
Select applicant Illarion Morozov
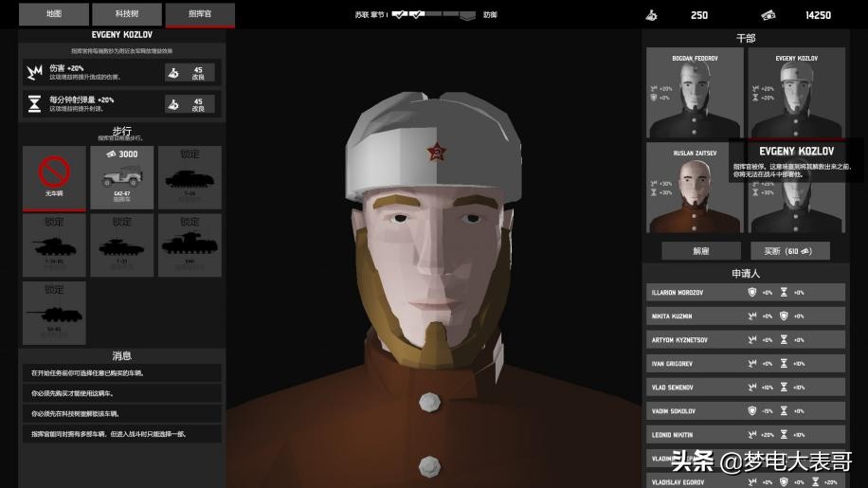point(745,292)
